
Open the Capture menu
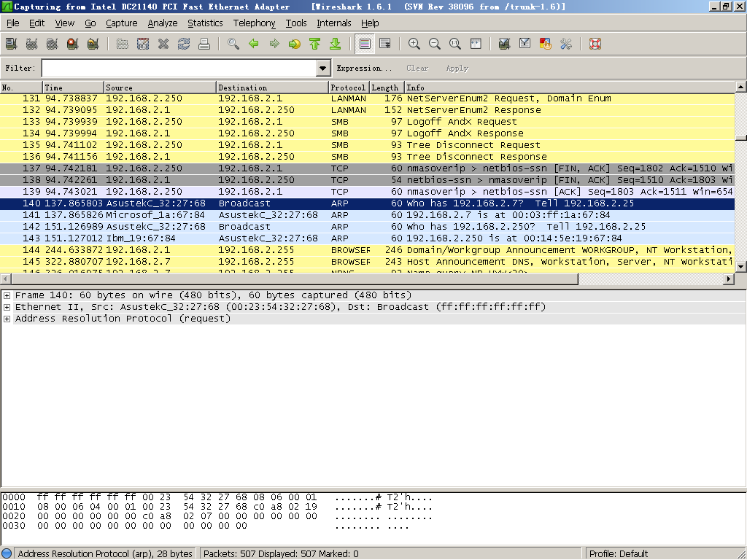tap(122, 23)
